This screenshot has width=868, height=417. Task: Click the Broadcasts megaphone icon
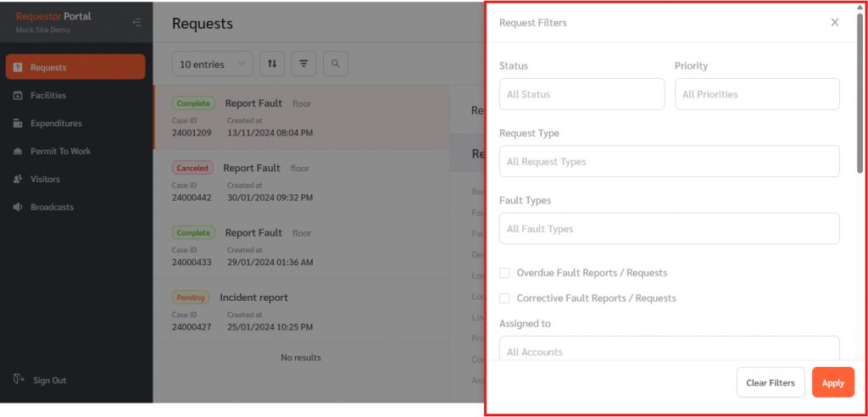(19, 208)
